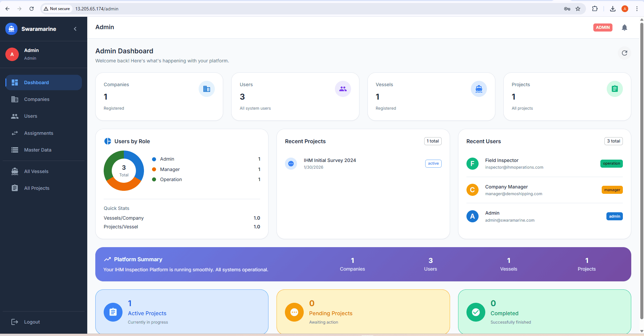
Task: Click the Swaramarine ship logo
Action: tap(11, 29)
